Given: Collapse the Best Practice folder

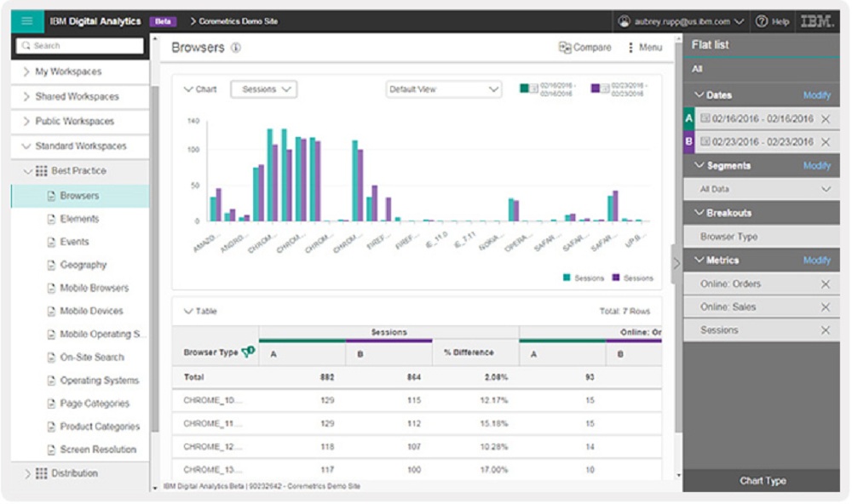Looking at the screenshot, I should [28, 171].
